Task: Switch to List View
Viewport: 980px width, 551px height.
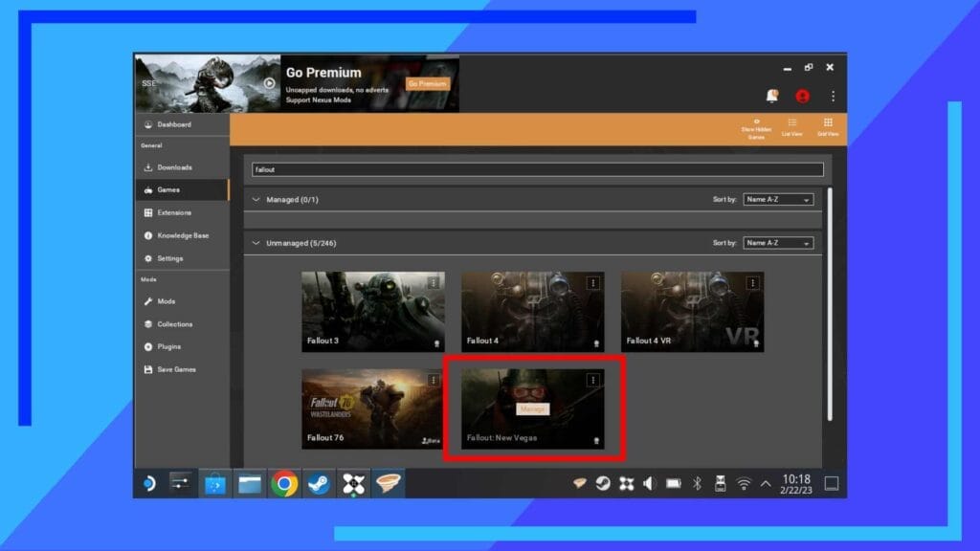Action: [791, 127]
